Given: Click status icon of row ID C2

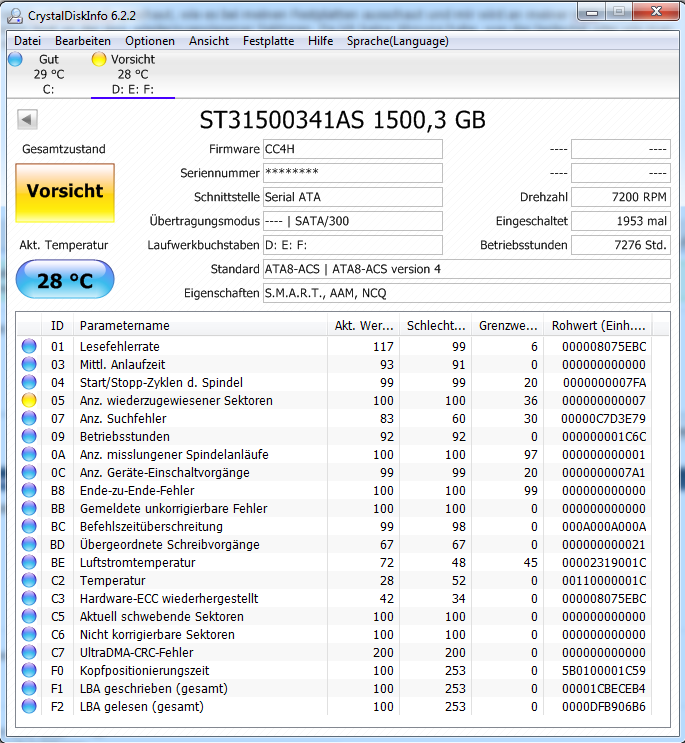Looking at the screenshot, I should click(x=29, y=580).
